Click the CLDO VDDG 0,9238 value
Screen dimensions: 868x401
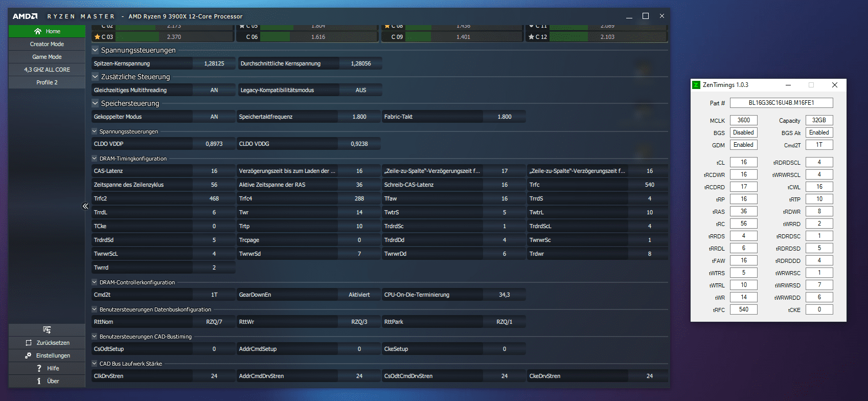tap(359, 144)
